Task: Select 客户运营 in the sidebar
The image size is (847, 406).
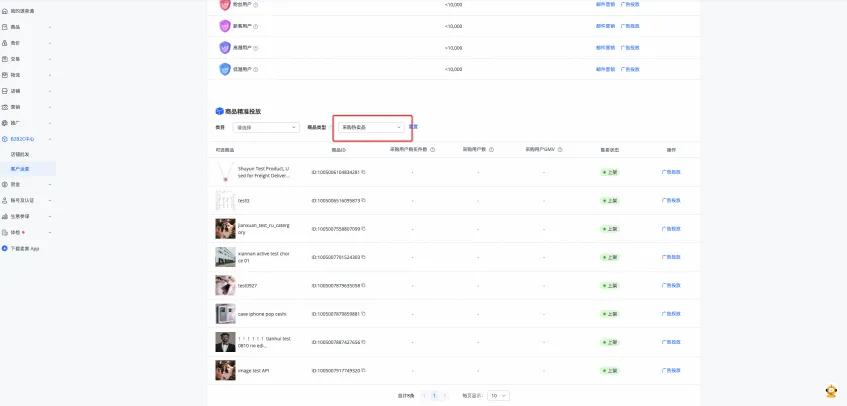Action: [20, 169]
